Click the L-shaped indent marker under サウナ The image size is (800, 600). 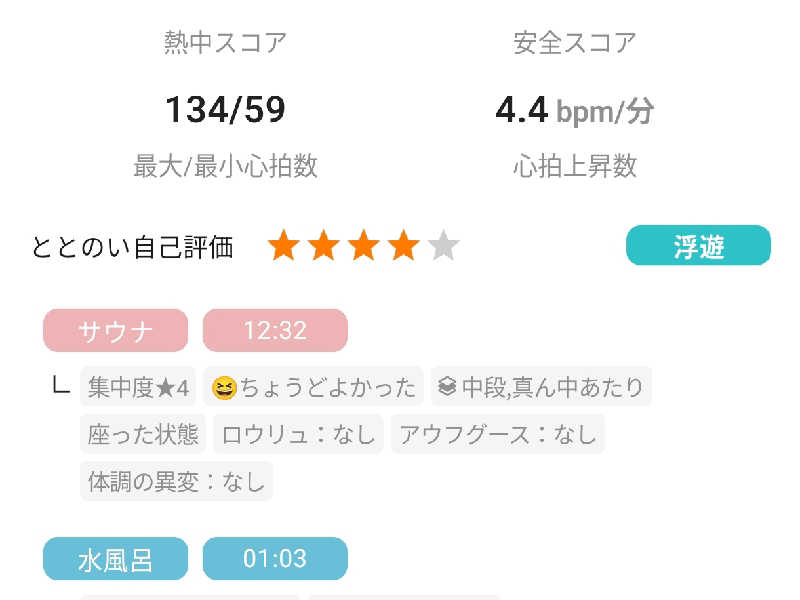pos(61,385)
